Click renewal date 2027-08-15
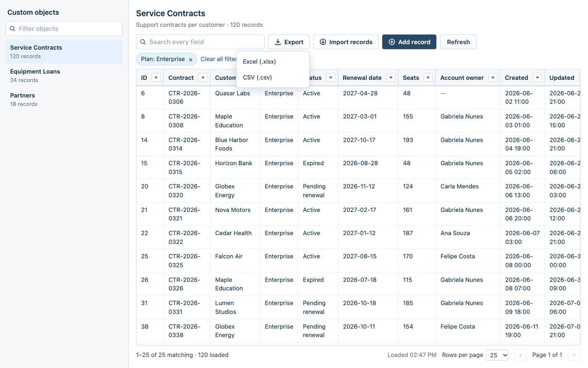The width and height of the screenshot is (588, 368). coord(360,256)
